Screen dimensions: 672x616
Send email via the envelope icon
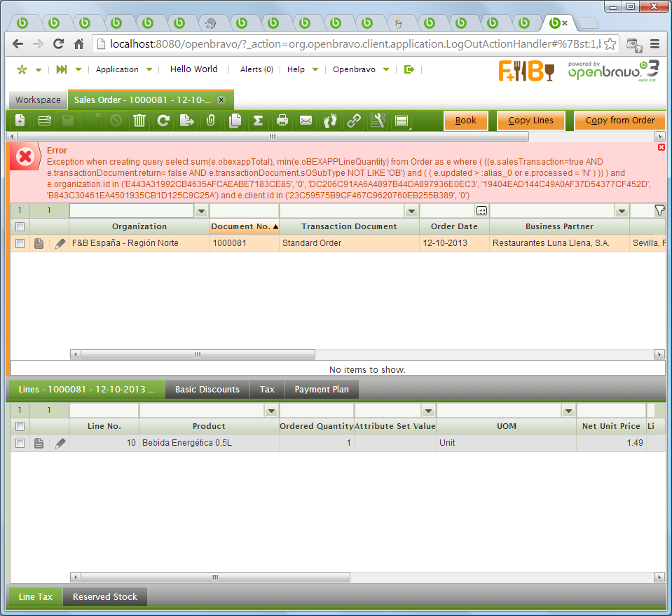click(x=306, y=121)
